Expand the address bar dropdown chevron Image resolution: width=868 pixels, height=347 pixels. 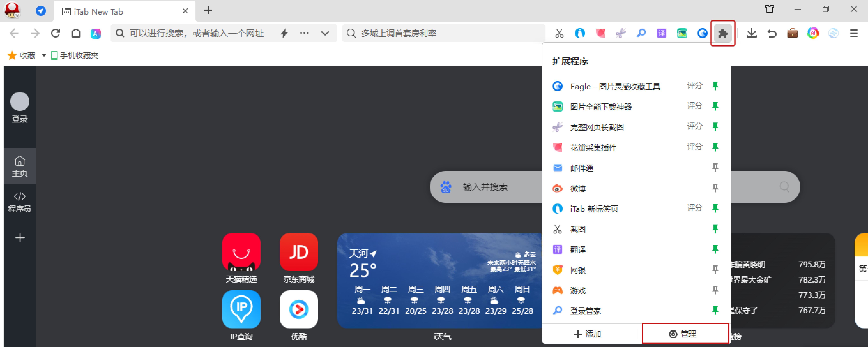325,33
